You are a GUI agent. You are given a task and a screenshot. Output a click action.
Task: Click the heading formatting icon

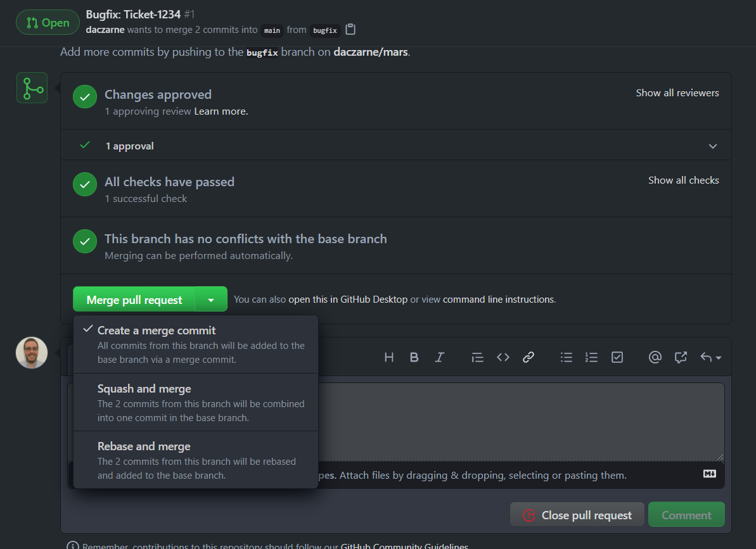point(389,358)
